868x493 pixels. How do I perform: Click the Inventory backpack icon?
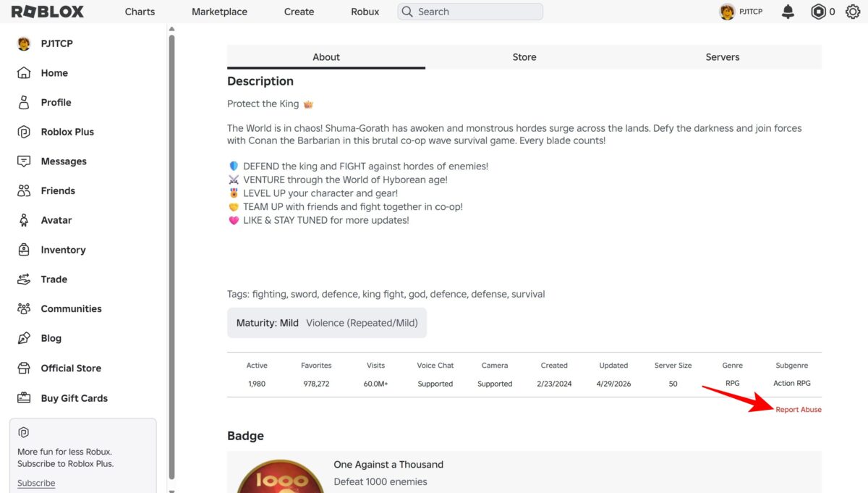(24, 250)
